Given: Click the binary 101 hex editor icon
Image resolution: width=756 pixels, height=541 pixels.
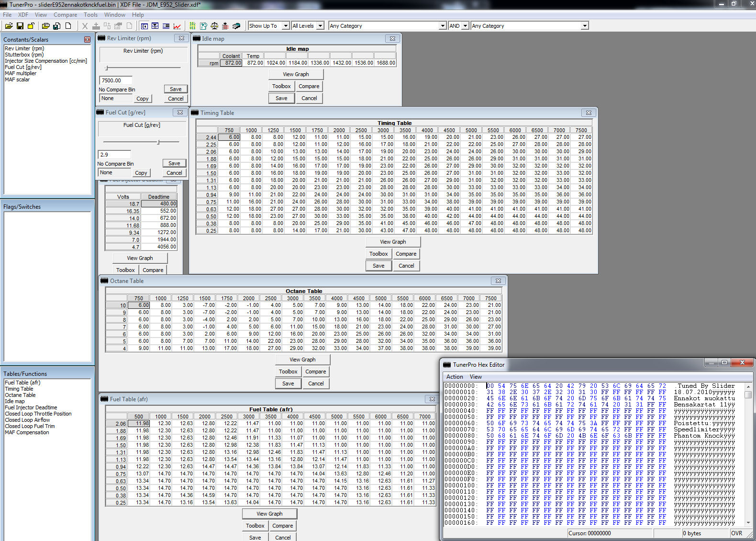Looking at the screenshot, I should tap(192, 26).
